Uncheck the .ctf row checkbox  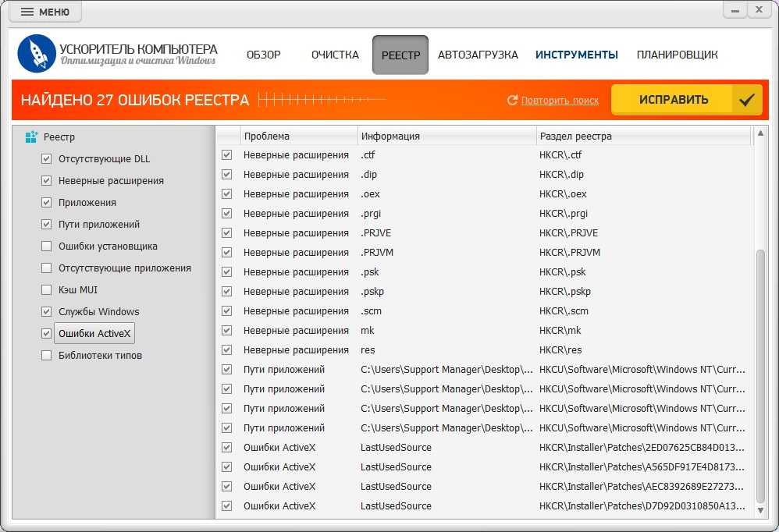pos(227,155)
